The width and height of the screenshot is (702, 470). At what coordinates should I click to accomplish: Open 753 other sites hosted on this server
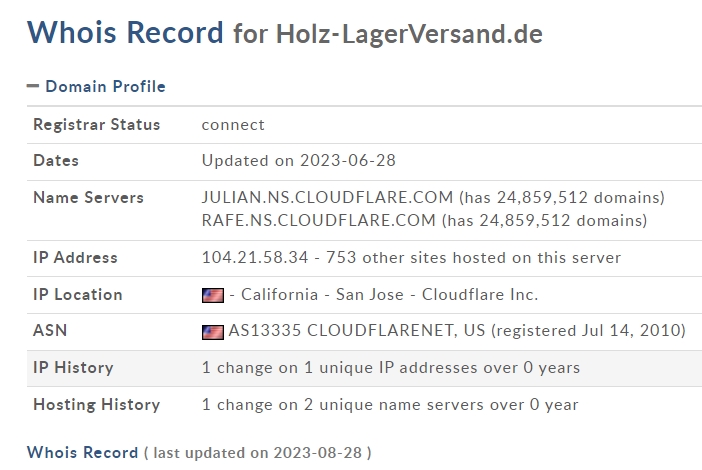point(473,257)
